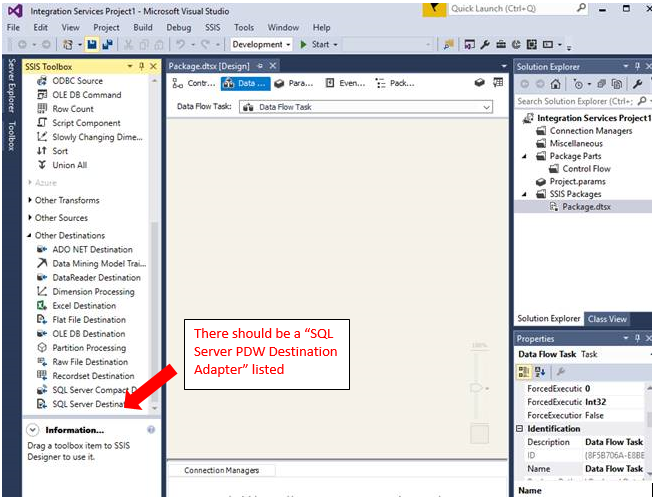Select the Sort transform
The image size is (658, 502).
pyautogui.click(x=60, y=151)
